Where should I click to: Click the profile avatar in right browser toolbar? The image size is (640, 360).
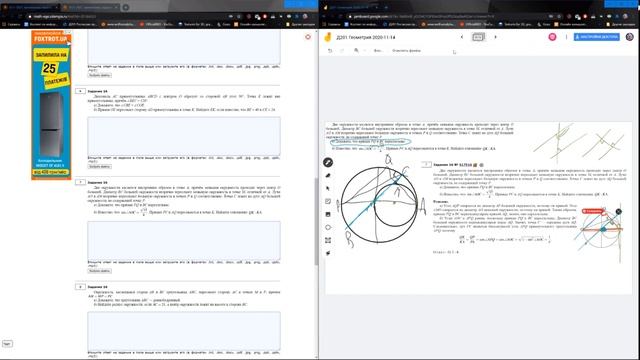pos(625,16)
